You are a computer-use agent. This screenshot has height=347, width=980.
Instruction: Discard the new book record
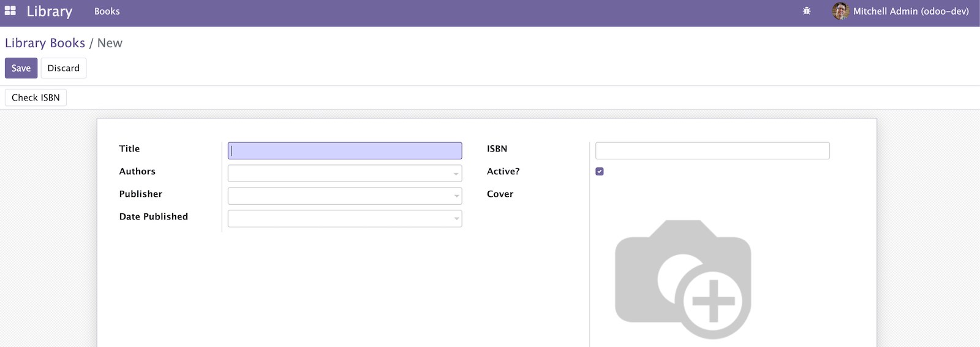click(x=64, y=68)
